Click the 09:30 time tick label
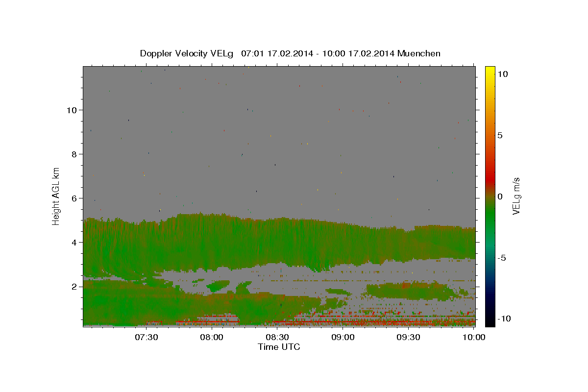 click(x=409, y=337)
